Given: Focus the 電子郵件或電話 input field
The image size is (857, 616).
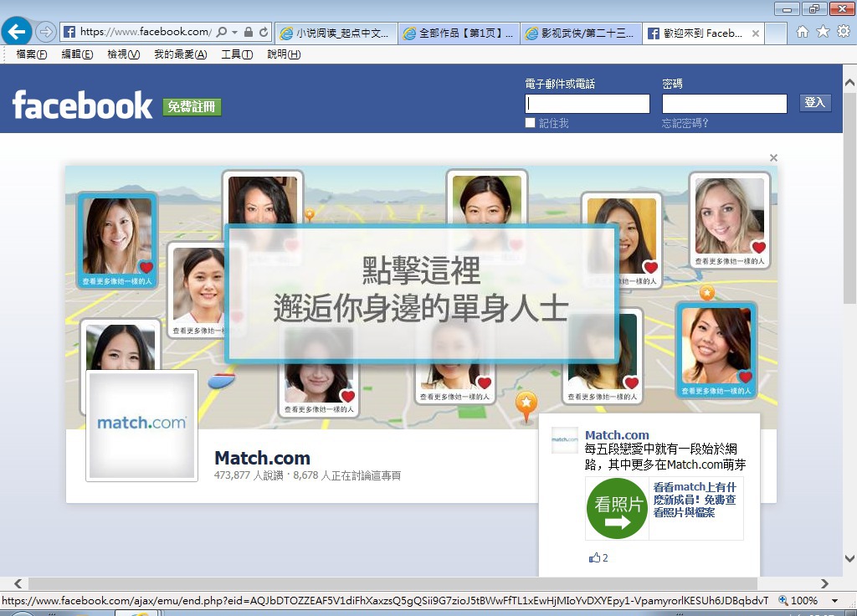Looking at the screenshot, I should click(588, 103).
